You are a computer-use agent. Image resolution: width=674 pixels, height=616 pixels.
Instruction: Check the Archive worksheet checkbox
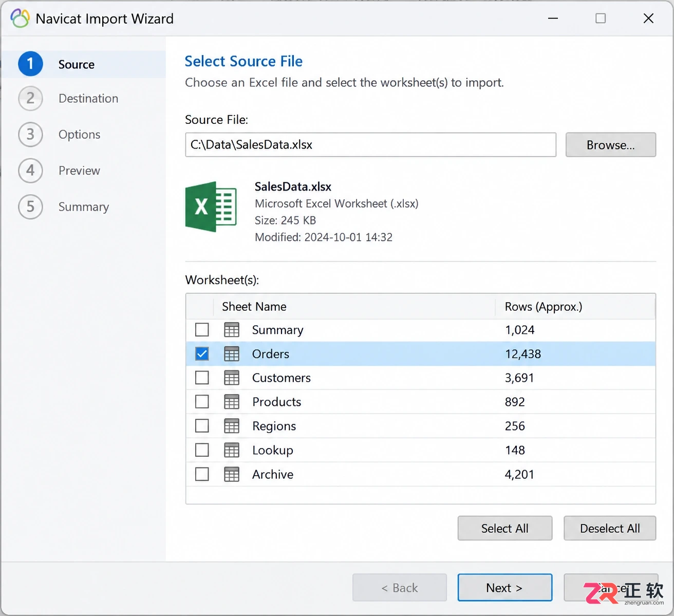tap(202, 474)
